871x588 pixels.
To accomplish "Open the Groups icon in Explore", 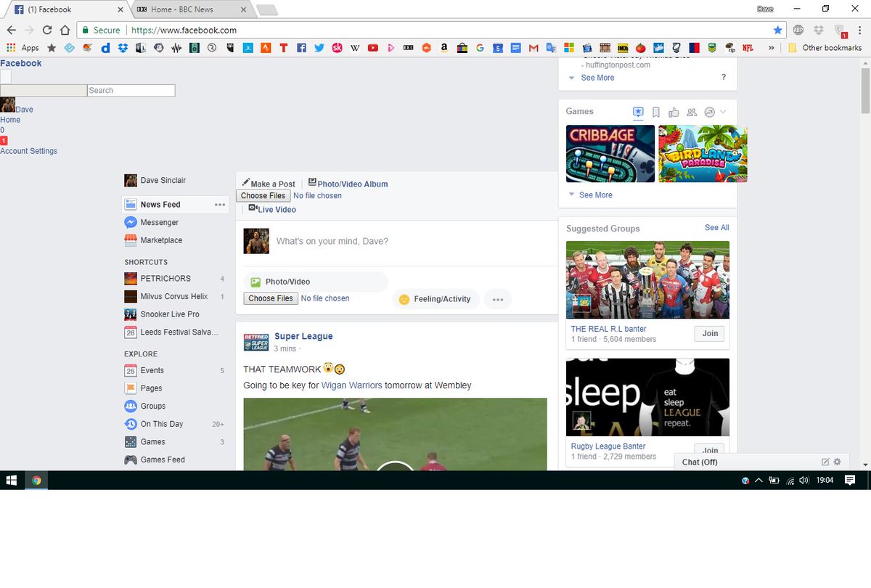I will tap(131, 406).
